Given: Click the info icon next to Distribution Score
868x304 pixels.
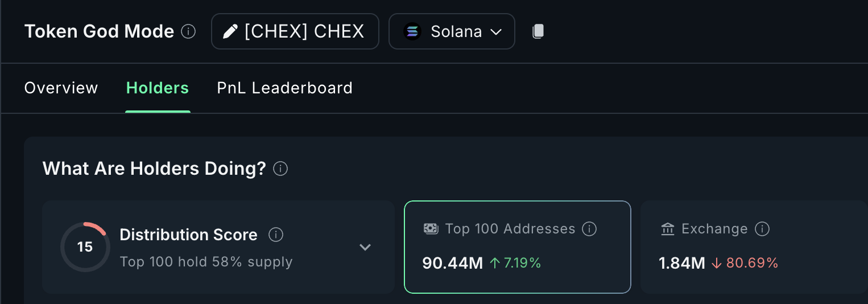Looking at the screenshot, I should click(276, 235).
